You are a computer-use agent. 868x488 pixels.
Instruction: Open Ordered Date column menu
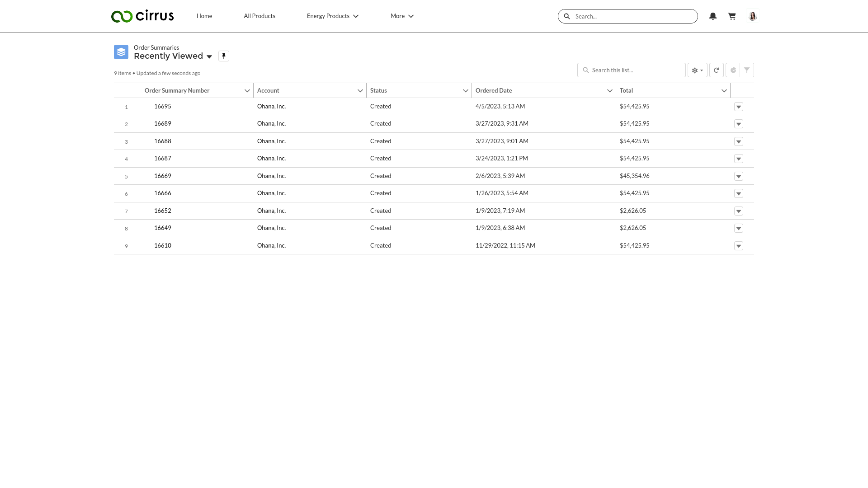610,91
